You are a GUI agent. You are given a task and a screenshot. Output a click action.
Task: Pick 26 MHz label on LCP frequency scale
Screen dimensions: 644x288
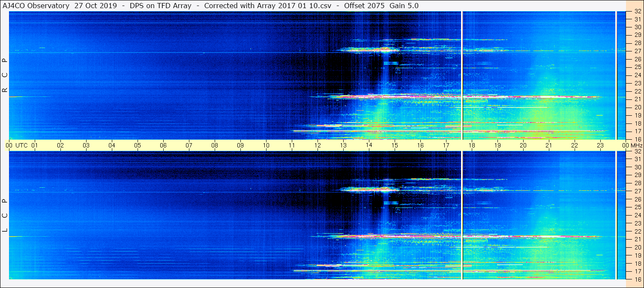tap(638, 199)
